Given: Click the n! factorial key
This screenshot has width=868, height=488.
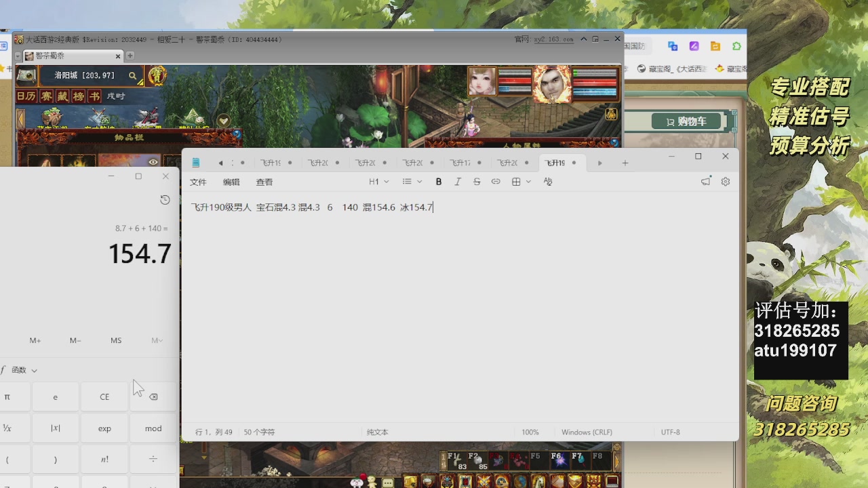Looking at the screenshot, I should tap(104, 459).
